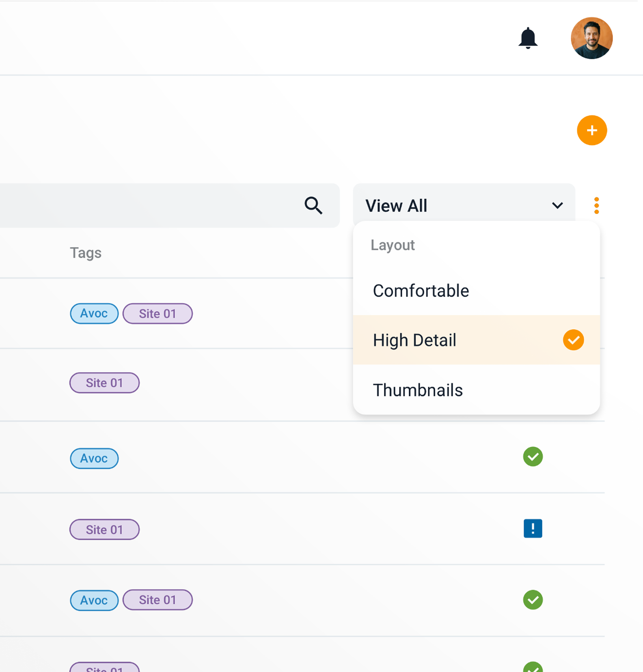Select the High Detail layout option
This screenshot has width=643, height=672.
(x=476, y=340)
